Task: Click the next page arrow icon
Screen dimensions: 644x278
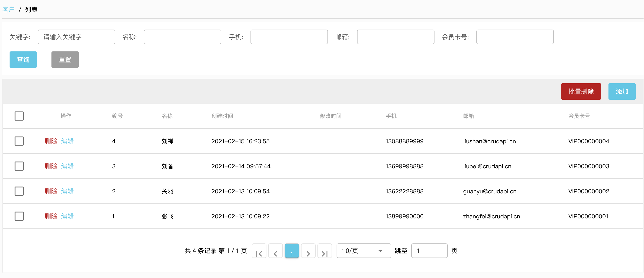Action: click(308, 251)
